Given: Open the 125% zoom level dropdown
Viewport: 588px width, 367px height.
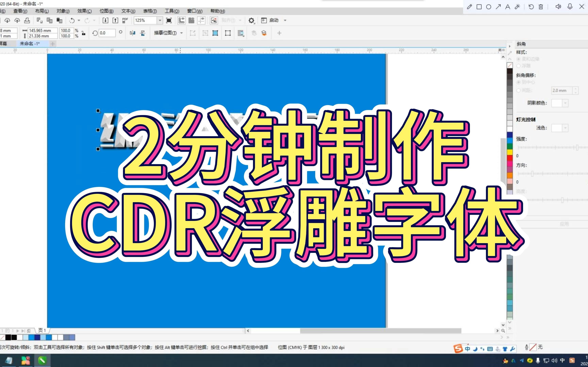Looking at the screenshot, I should point(160,20).
